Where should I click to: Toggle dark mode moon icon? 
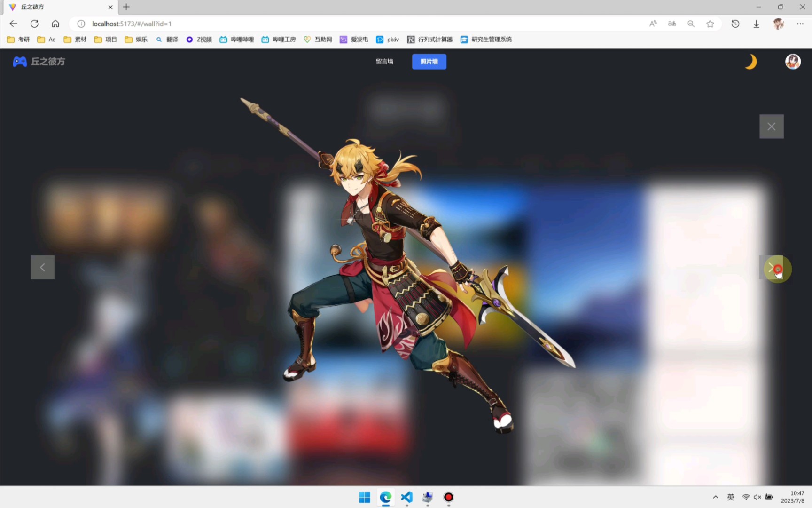pyautogui.click(x=750, y=62)
